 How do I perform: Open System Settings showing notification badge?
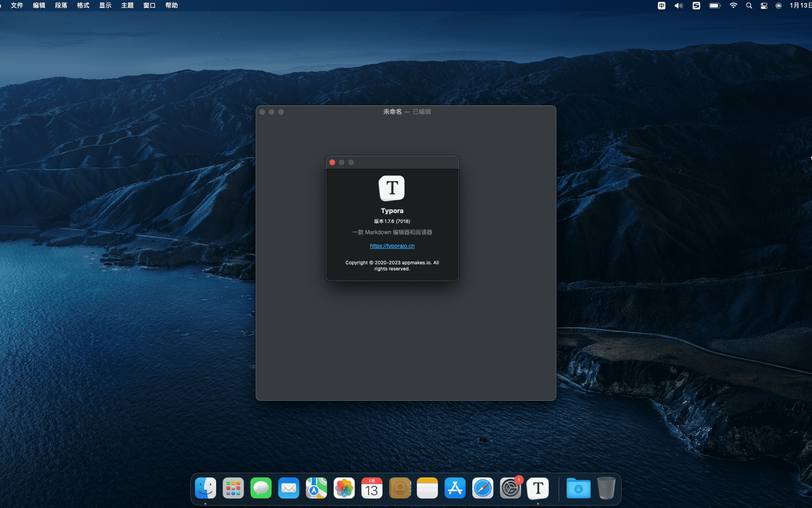(510, 488)
